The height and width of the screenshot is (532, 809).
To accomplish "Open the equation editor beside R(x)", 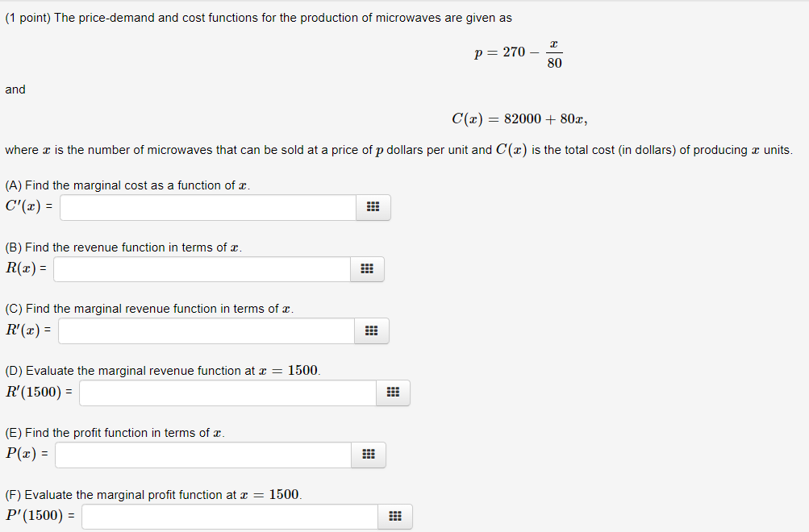I will (x=367, y=268).
